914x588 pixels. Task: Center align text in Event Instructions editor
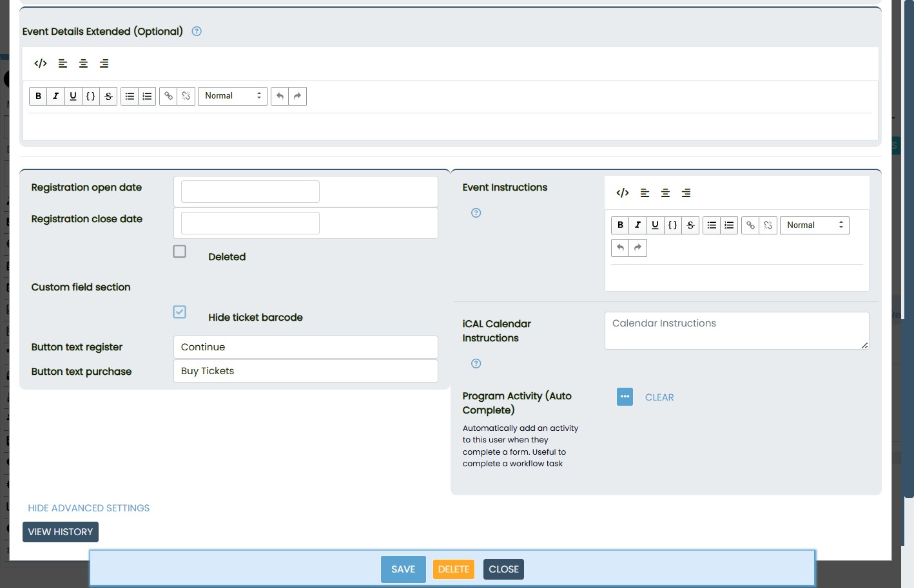pos(665,193)
